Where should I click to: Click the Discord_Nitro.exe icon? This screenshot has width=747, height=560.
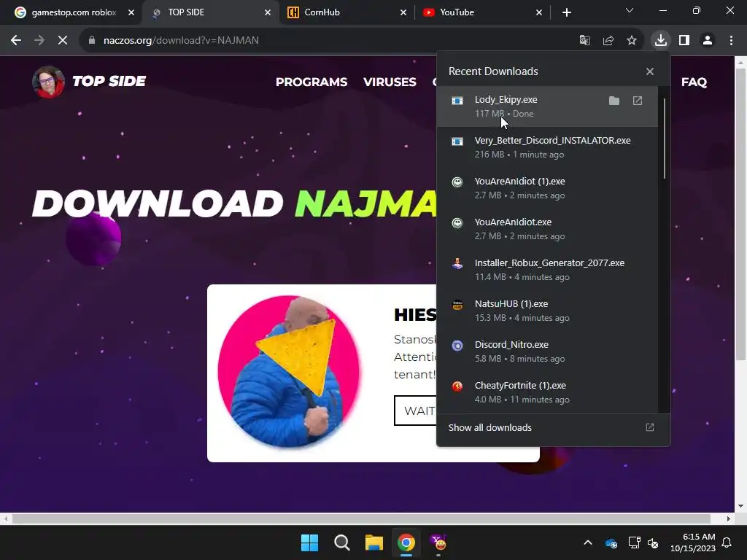pyautogui.click(x=457, y=346)
